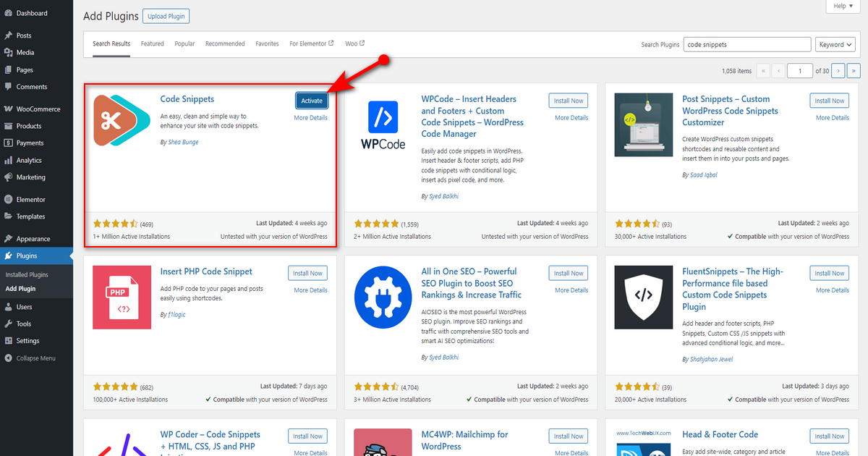Image resolution: width=868 pixels, height=456 pixels.
Task: Click the current page number field
Action: coord(800,71)
